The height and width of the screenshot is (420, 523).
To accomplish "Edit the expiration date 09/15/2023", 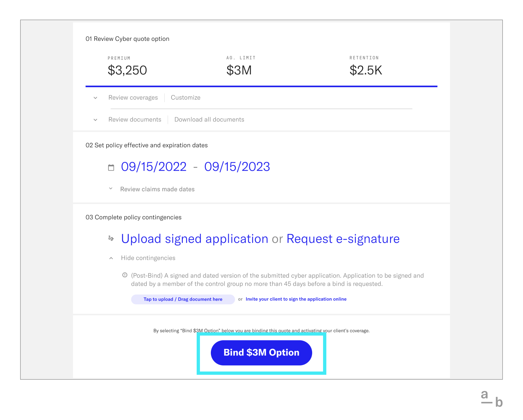I will pos(237,167).
